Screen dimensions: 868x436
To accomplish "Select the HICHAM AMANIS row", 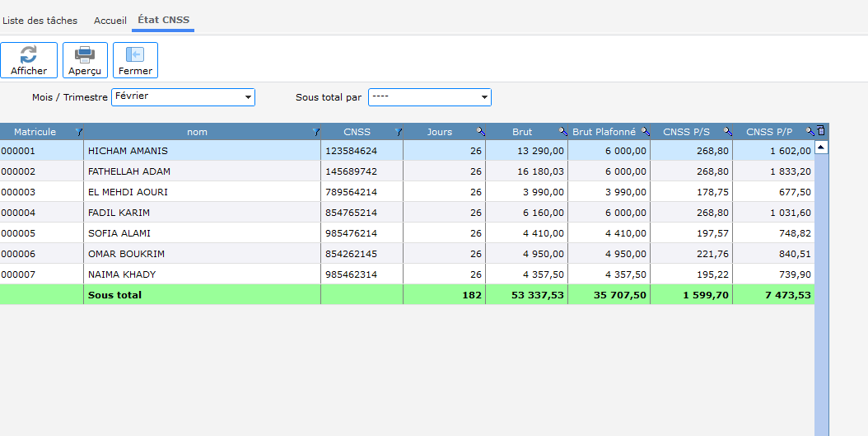I will [128, 151].
